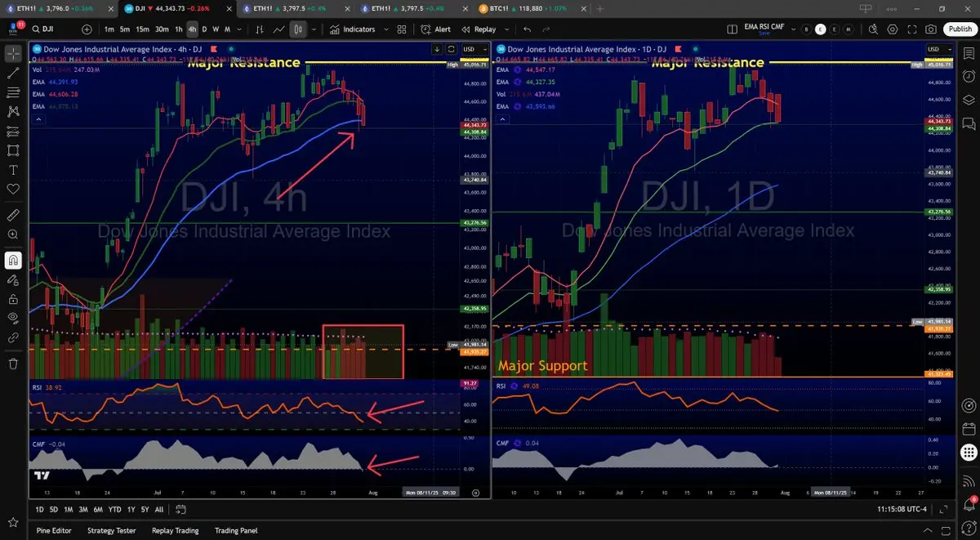
Task: Toggle magnet mode
Action: coord(13,261)
